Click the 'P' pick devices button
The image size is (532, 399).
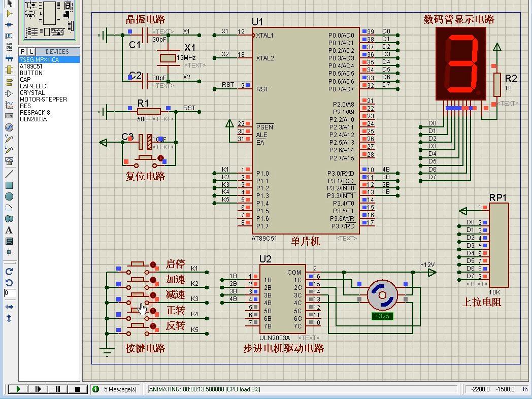click(23, 52)
